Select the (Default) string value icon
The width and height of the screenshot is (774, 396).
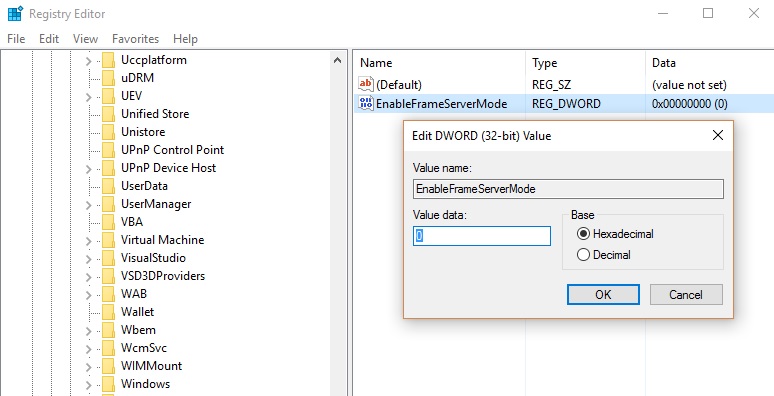click(x=366, y=84)
